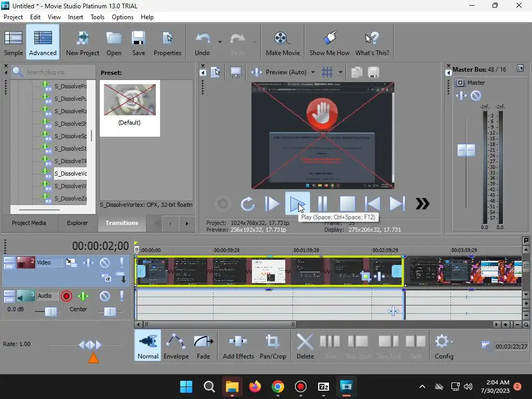Copy preview snapshot to clipboard

click(356, 72)
